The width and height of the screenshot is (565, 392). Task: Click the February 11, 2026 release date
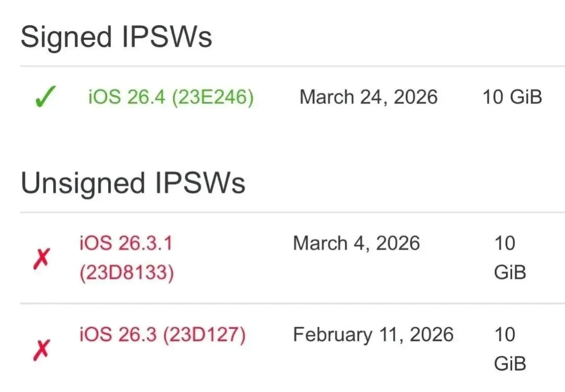click(x=373, y=335)
